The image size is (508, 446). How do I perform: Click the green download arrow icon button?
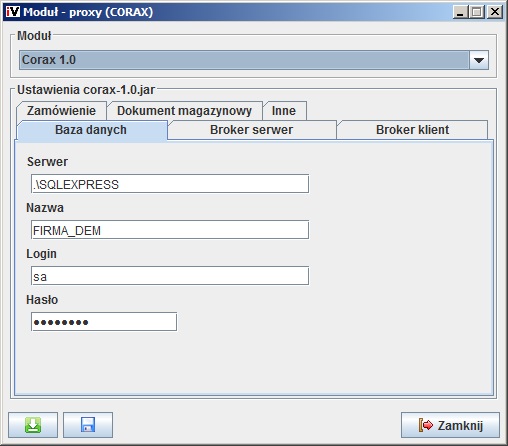(x=33, y=425)
